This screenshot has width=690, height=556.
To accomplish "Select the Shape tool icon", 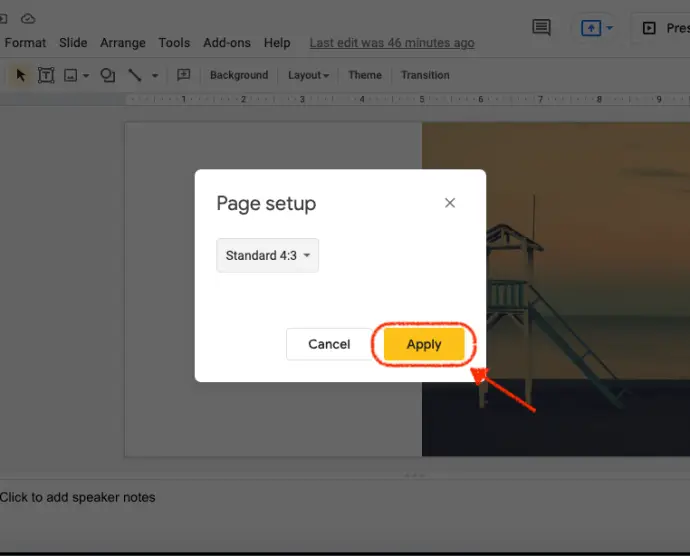I will [x=108, y=75].
